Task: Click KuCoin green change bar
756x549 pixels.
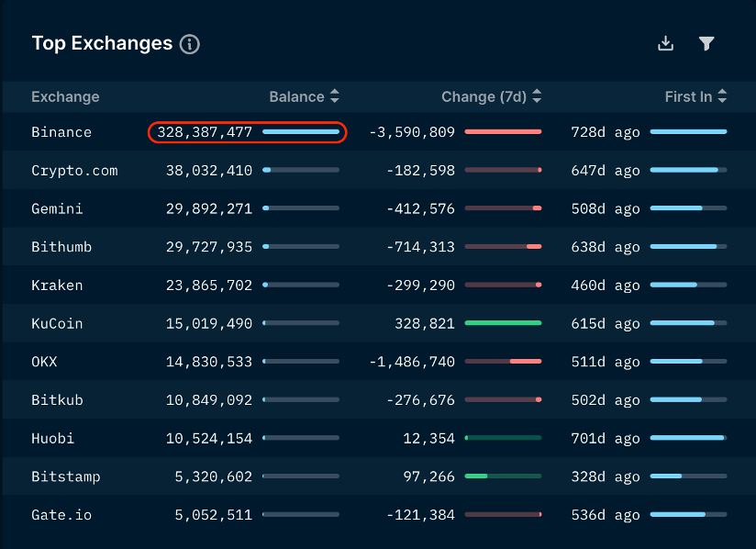Action: click(x=503, y=323)
